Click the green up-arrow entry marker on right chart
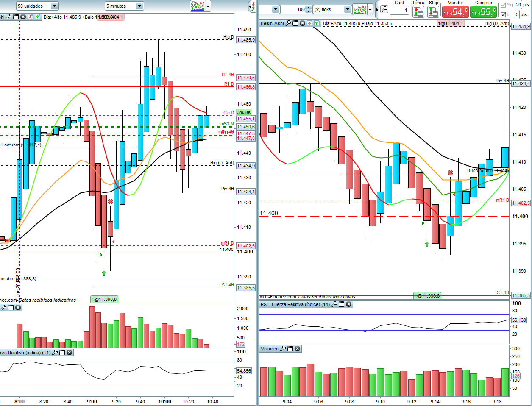 pos(427,245)
